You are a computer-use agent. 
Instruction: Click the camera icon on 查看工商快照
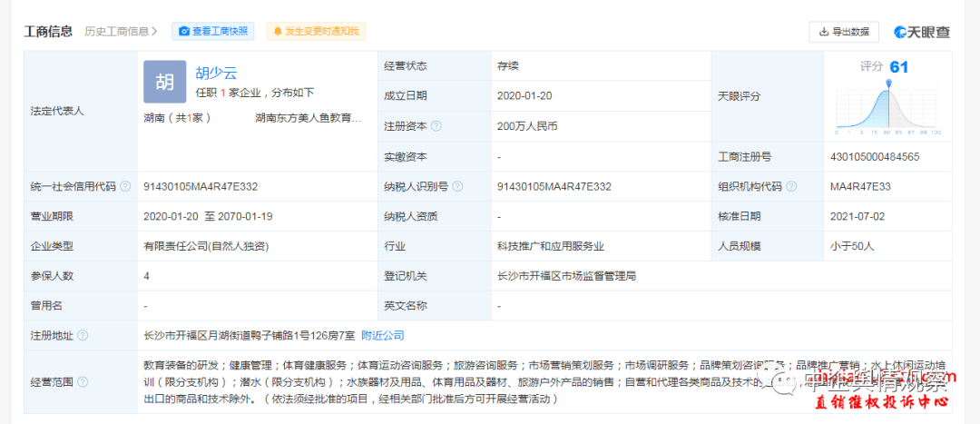pos(184,31)
